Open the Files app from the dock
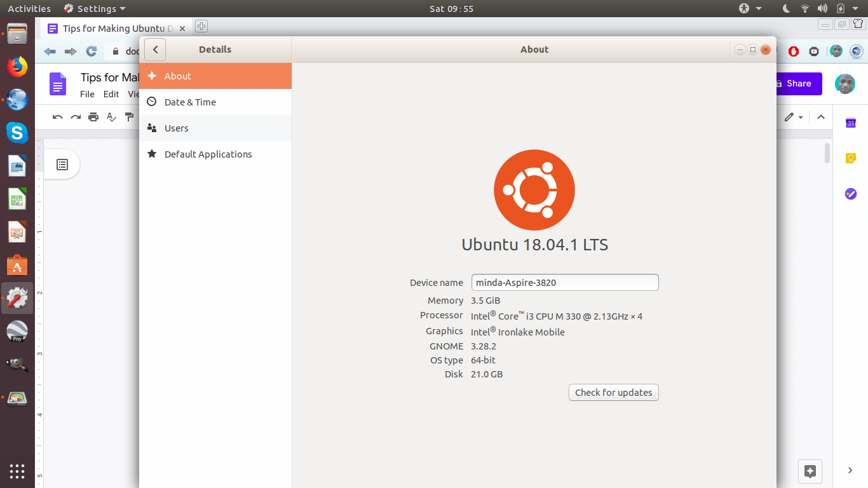This screenshot has height=488, width=868. pyautogui.click(x=17, y=34)
